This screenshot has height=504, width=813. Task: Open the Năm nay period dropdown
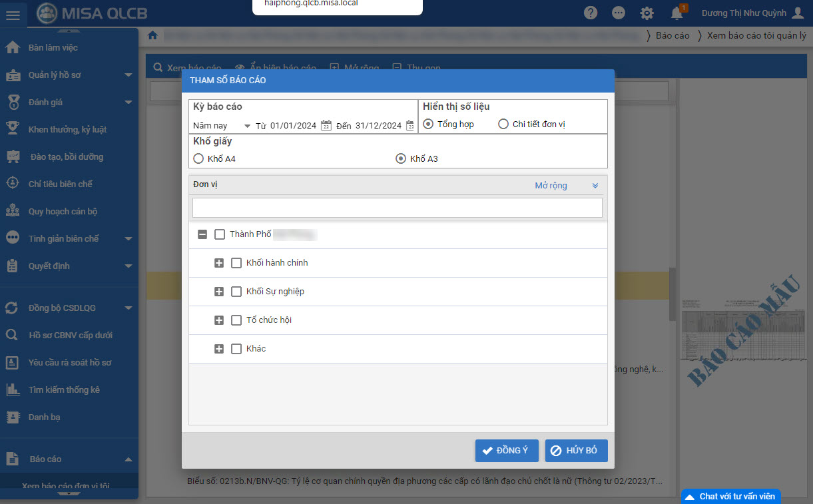[222, 126]
